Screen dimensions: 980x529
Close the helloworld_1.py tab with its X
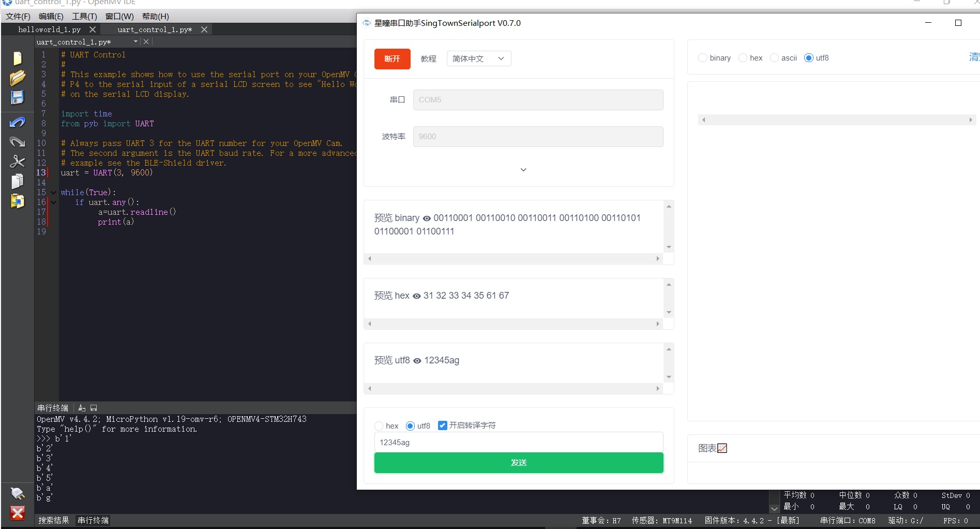click(93, 30)
